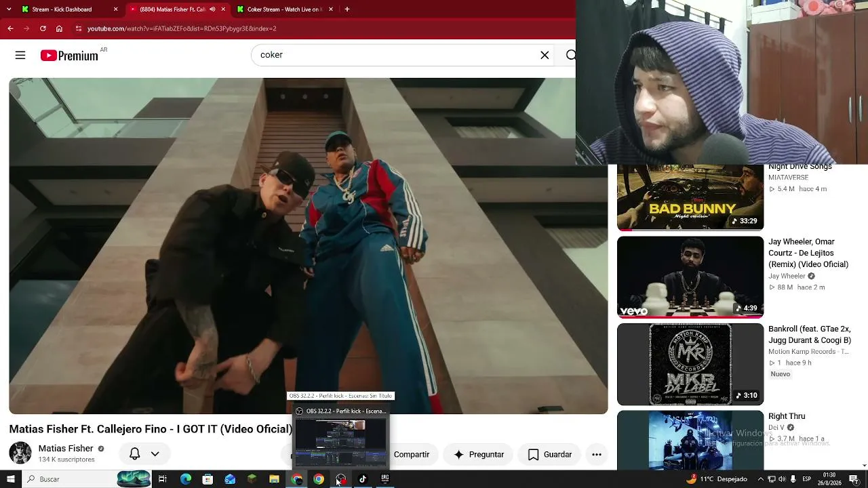Open File Explorer from the taskbar
This screenshot has height=488, width=868.
tap(274, 479)
